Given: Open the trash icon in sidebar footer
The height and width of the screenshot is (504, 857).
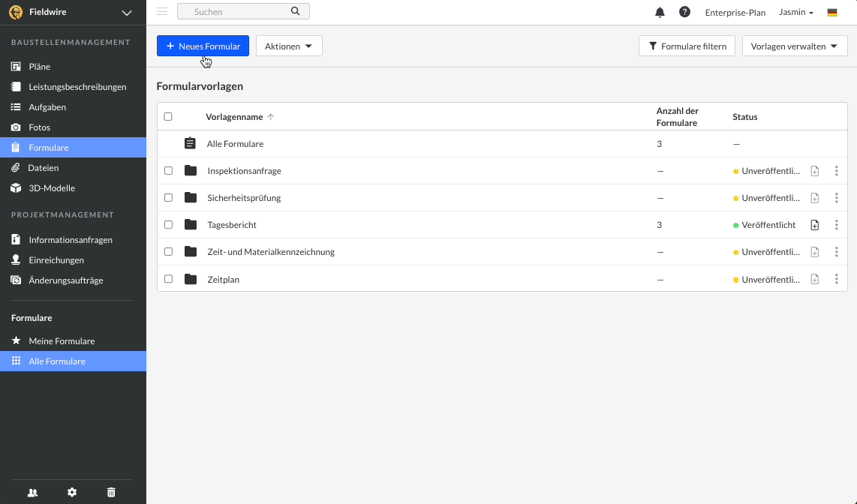Looking at the screenshot, I should coord(111,492).
